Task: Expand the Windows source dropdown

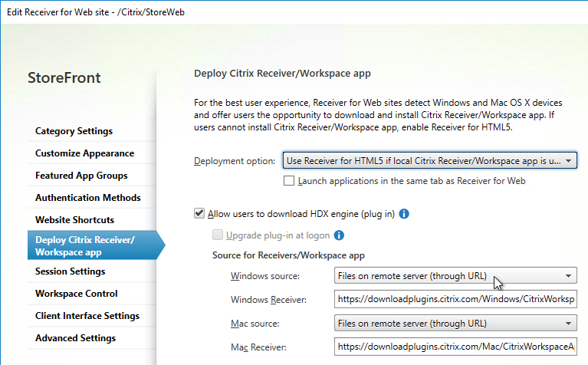Action: tap(455, 276)
